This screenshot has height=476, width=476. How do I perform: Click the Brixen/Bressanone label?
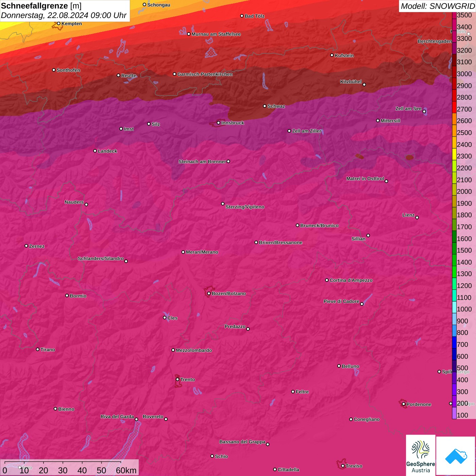[x=281, y=242]
